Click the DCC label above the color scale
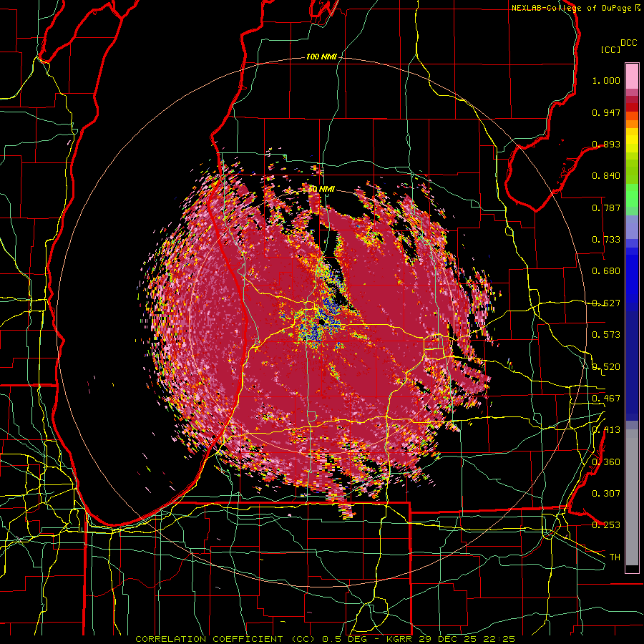Screen dimensions: 644x644 (x=629, y=43)
